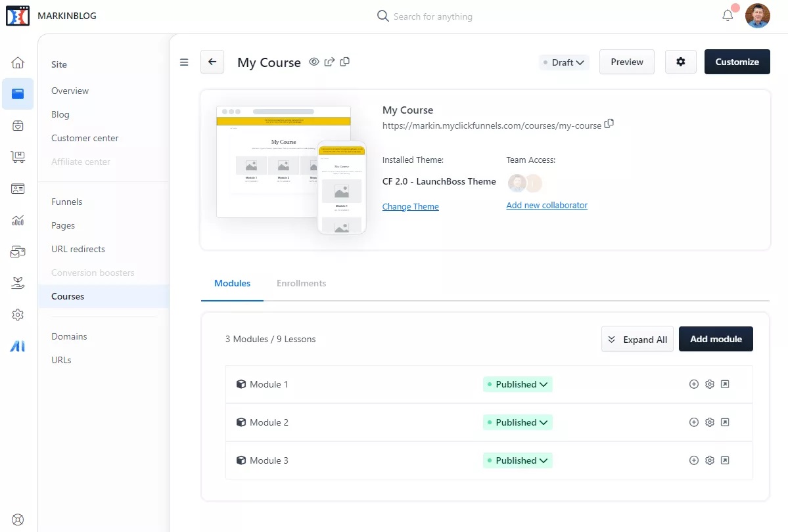
Task: Click the open-external icon for Module 3
Action: 725,460
